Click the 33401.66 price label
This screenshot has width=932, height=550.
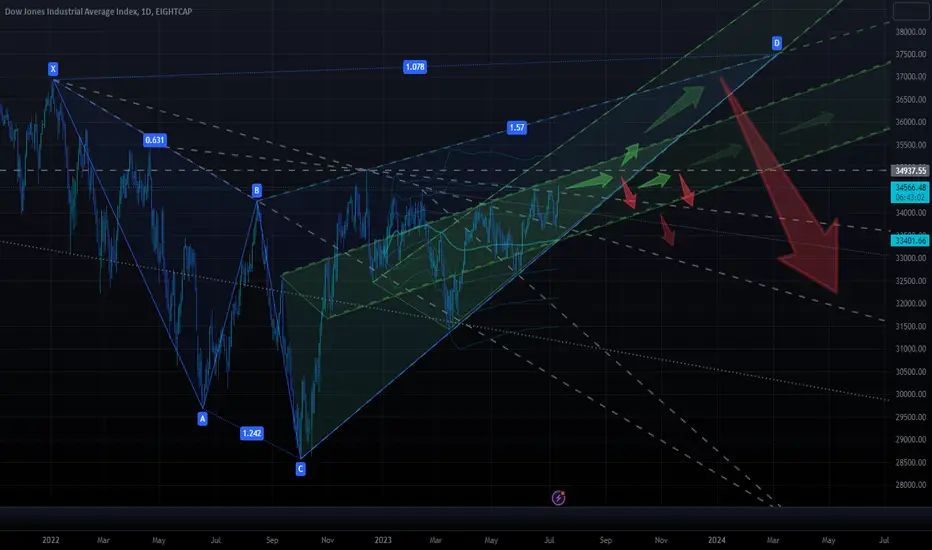click(910, 240)
